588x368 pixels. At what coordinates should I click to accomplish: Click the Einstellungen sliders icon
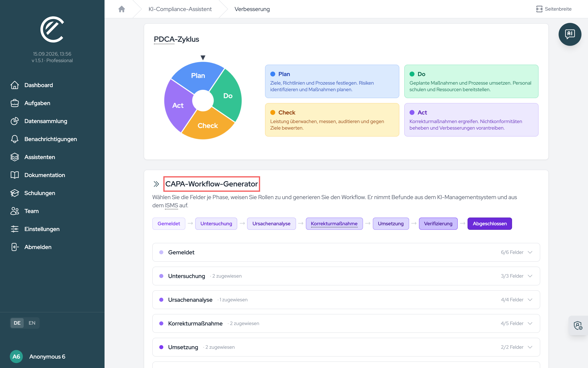click(14, 229)
